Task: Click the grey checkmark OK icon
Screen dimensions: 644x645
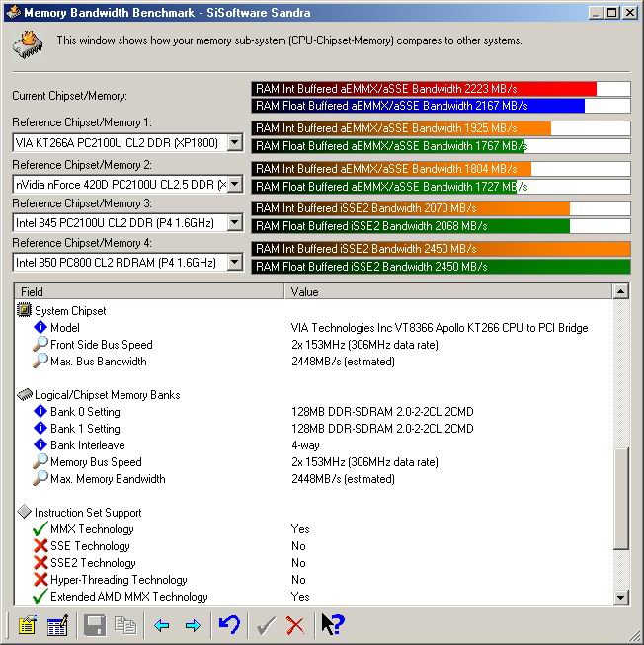Action: click(x=265, y=624)
